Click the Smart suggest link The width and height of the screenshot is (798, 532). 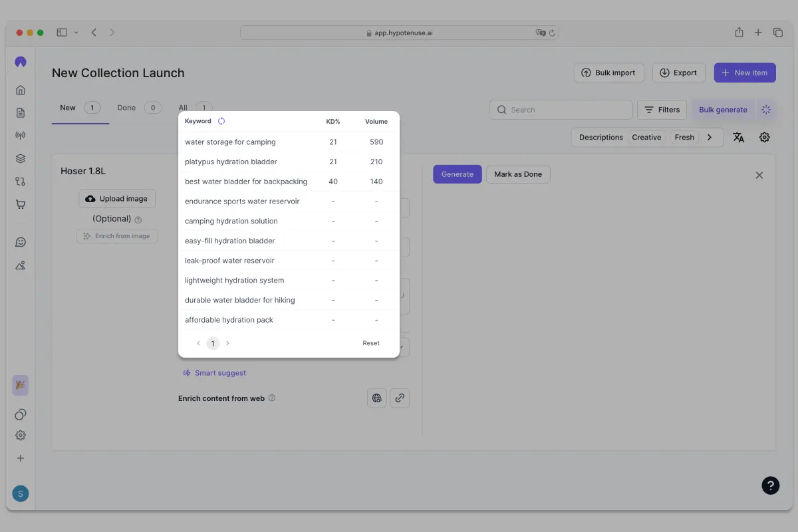[214, 373]
